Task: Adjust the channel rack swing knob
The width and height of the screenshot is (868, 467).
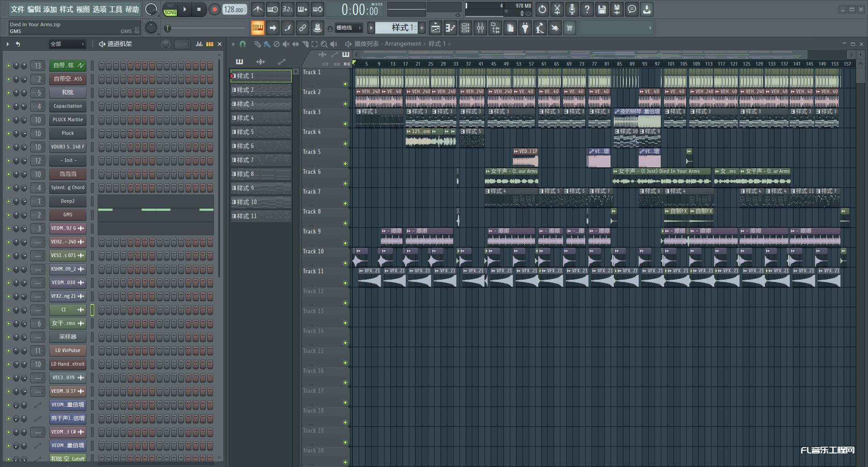Action: 166,44
